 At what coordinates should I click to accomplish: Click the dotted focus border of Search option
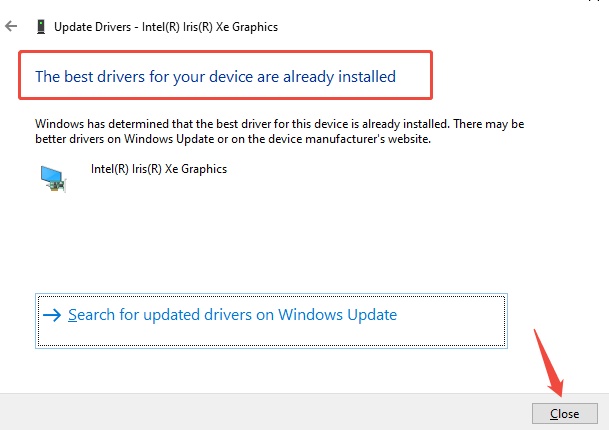pyautogui.click(x=271, y=297)
